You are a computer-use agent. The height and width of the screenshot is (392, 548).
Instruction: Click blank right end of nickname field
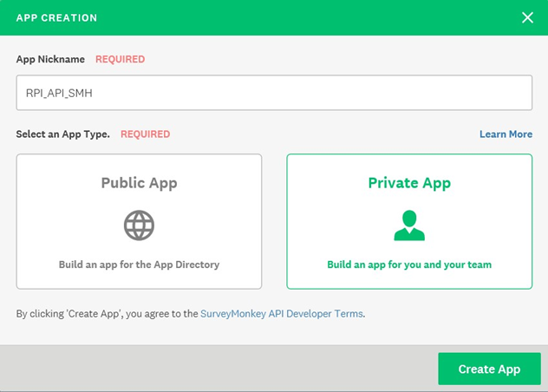click(x=486, y=93)
